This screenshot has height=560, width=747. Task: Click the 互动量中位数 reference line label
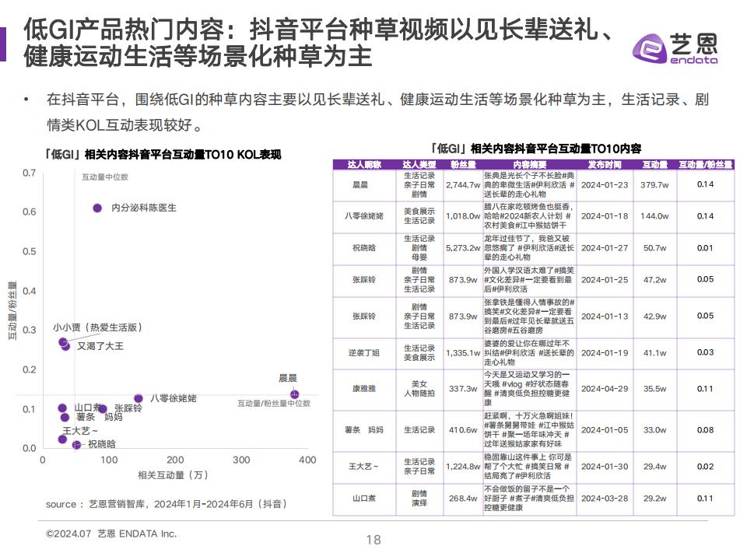(105, 177)
